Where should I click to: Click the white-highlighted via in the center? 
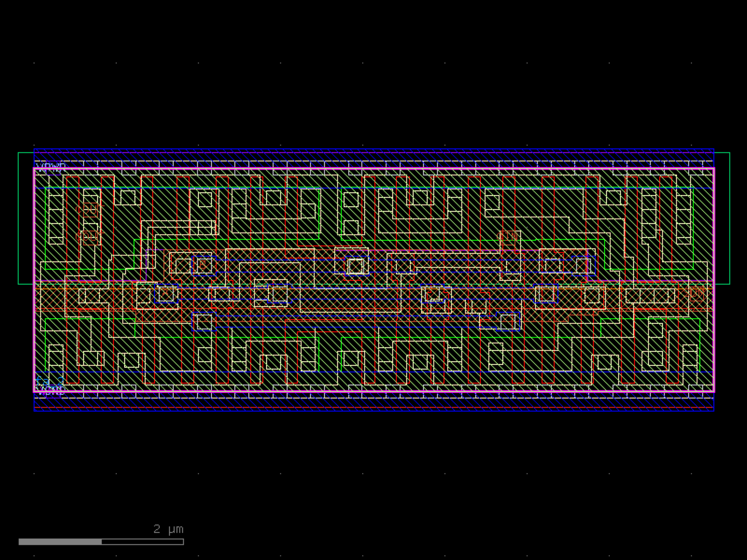tap(356, 266)
